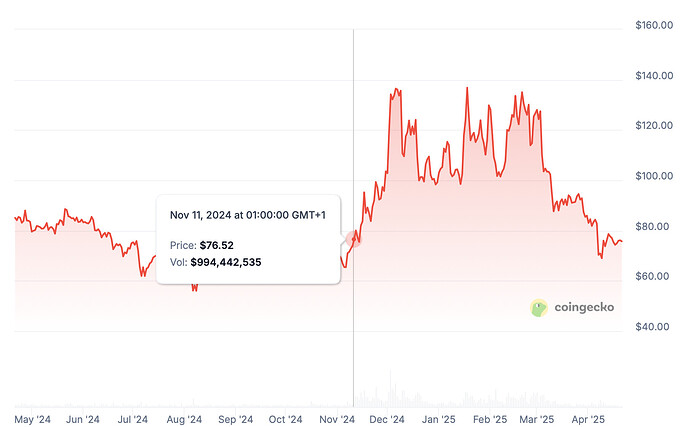Click the Sep '24 date axis label

(x=235, y=420)
